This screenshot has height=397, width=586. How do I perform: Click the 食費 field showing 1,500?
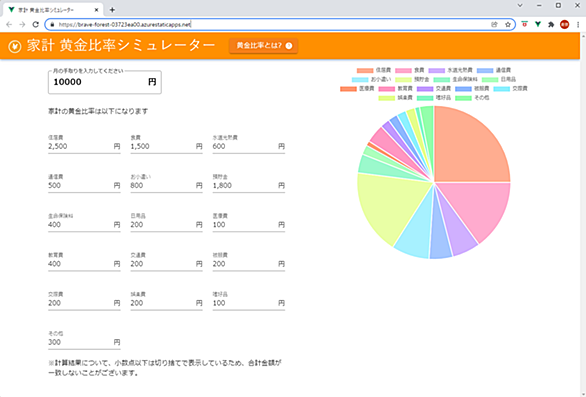(x=166, y=144)
